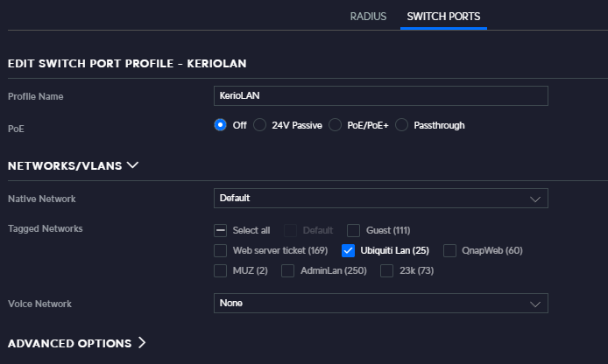
Task: Expand the ADVANCED OPTIONS section
Action: [76, 343]
